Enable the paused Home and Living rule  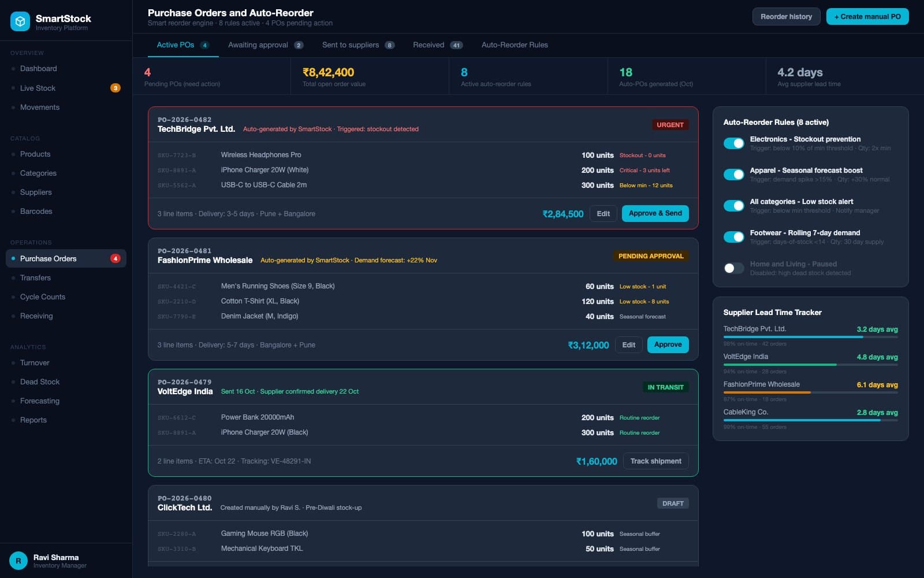734,268
